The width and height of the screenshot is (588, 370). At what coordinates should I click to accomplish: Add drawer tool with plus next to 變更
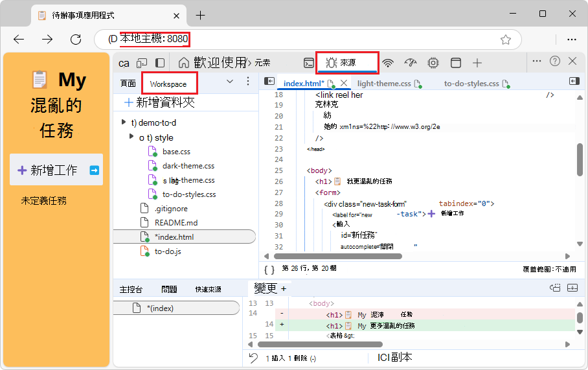click(x=284, y=288)
